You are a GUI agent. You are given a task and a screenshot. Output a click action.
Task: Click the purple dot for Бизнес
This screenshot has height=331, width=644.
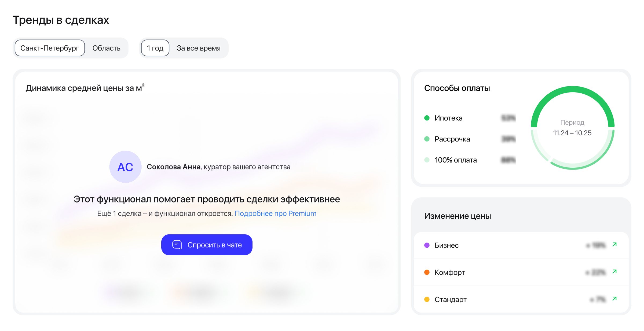[x=427, y=245]
